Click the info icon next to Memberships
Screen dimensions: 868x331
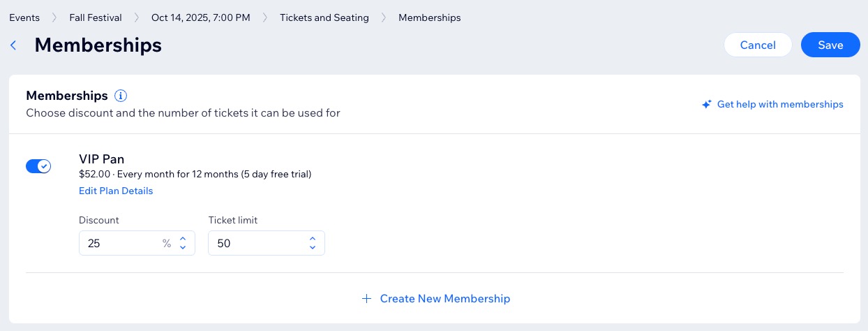pyautogui.click(x=121, y=96)
